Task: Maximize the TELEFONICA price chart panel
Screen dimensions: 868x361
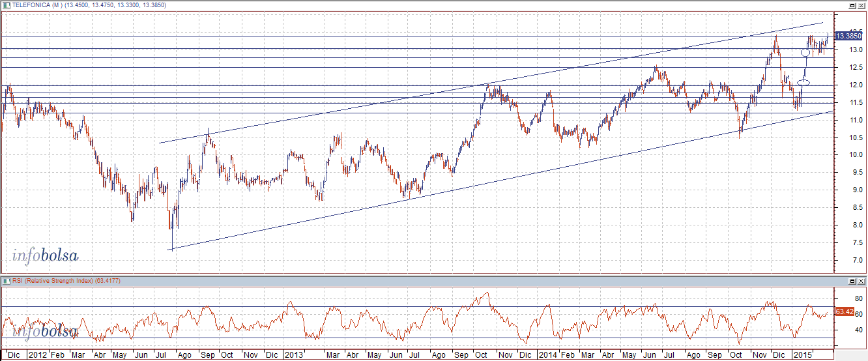Action: (x=852, y=5)
